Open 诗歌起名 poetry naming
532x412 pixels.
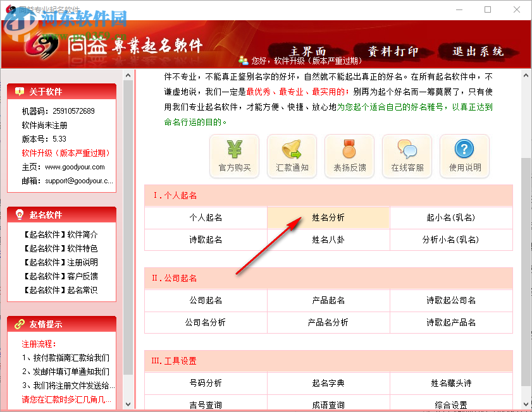(x=206, y=240)
